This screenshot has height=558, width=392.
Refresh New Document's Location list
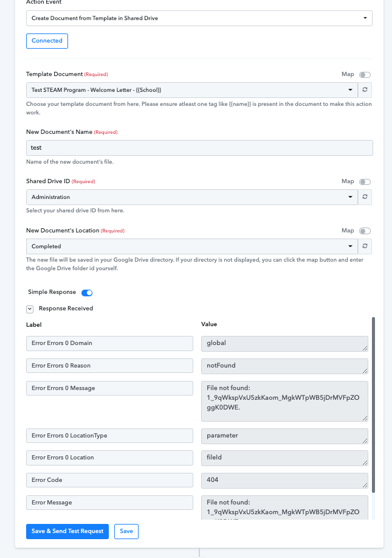pyautogui.click(x=365, y=246)
